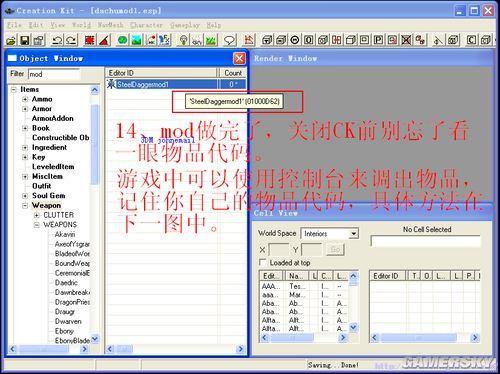This screenshot has width=500, height=374.
Task: Open the Gameplay menu
Action: tap(185, 25)
